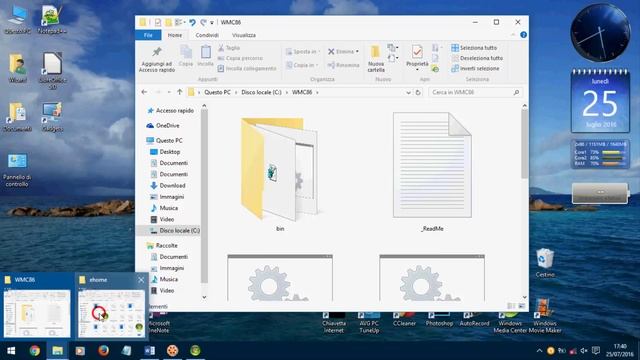Screen dimensions: 640x360
Task: Click the Rinomina button
Action: (x=344, y=65)
